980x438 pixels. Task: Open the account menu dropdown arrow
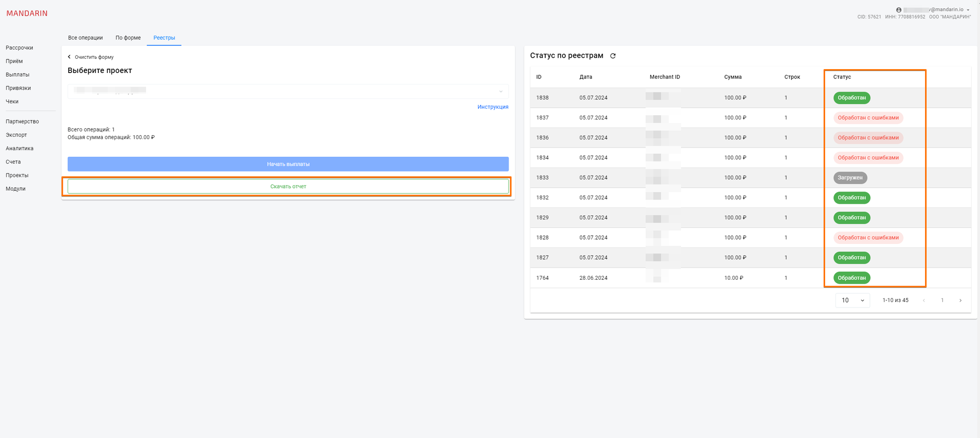968,10
